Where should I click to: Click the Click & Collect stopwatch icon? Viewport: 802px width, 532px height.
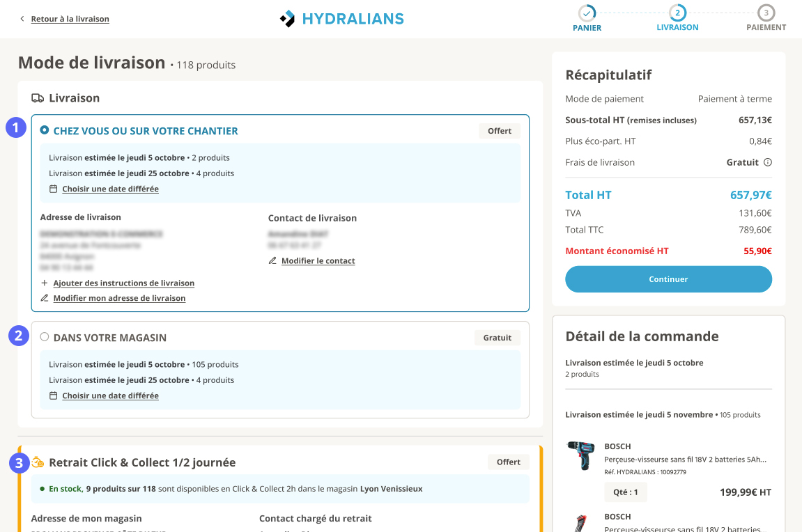tap(38, 462)
